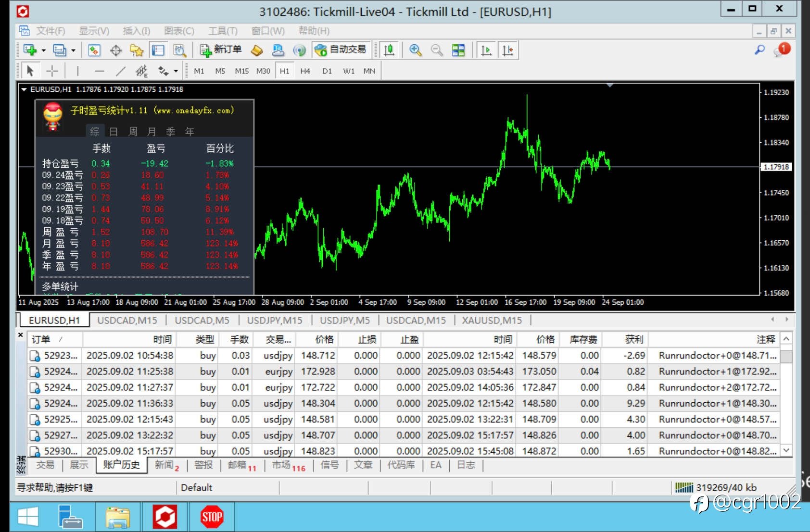Sort history by 订单 column header
The image size is (810, 532).
click(x=54, y=339)
